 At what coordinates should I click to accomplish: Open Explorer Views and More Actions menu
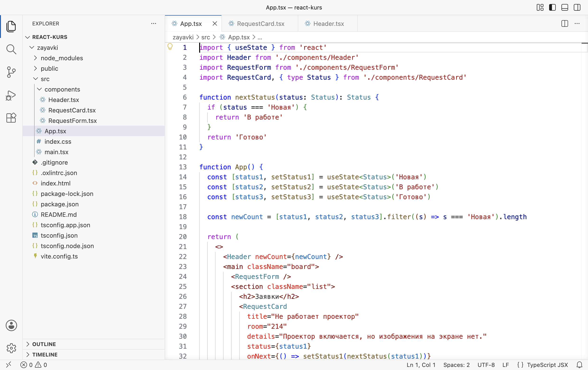tap(154, 23)
